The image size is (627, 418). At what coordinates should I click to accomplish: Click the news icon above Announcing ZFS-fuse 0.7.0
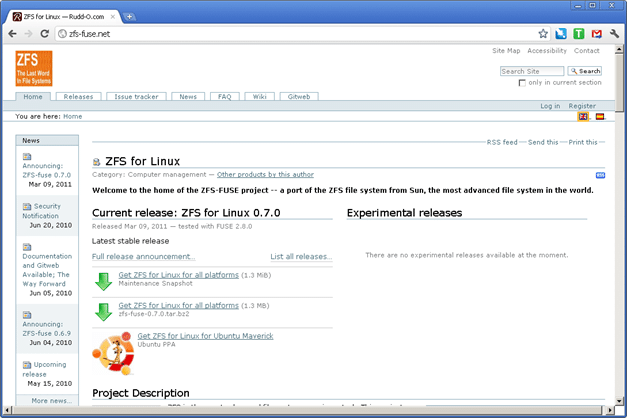click(27, 156)
